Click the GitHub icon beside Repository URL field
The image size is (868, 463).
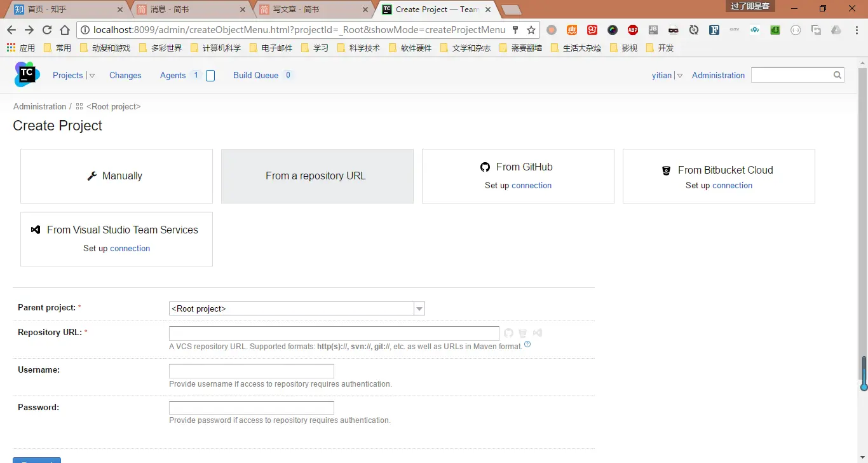(x=508, y=333)
